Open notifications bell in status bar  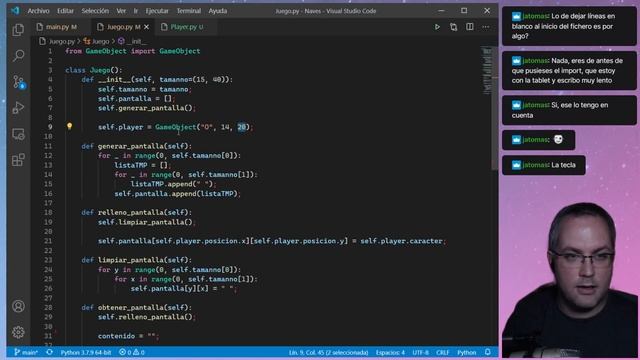(x=488, y=352)
